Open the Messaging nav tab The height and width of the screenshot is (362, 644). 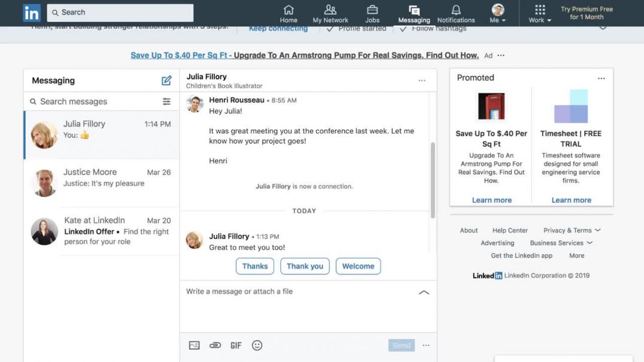coord(414,14)
